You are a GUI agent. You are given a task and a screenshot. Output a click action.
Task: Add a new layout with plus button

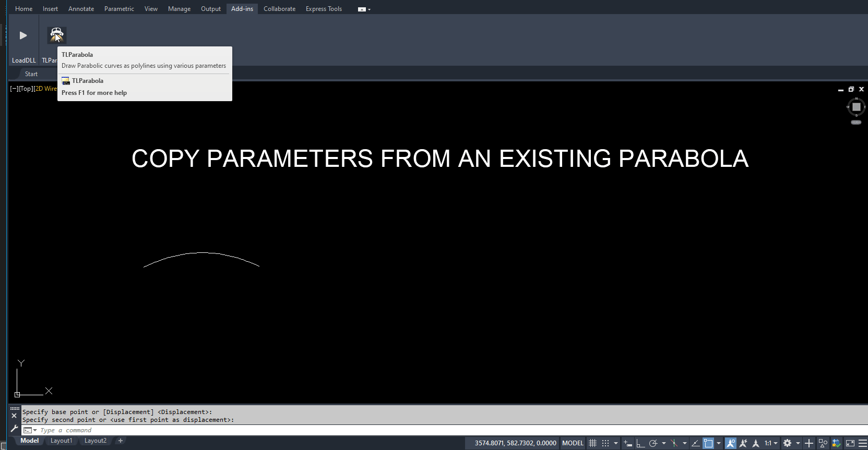pyautogui.click(x=121, y=441)
